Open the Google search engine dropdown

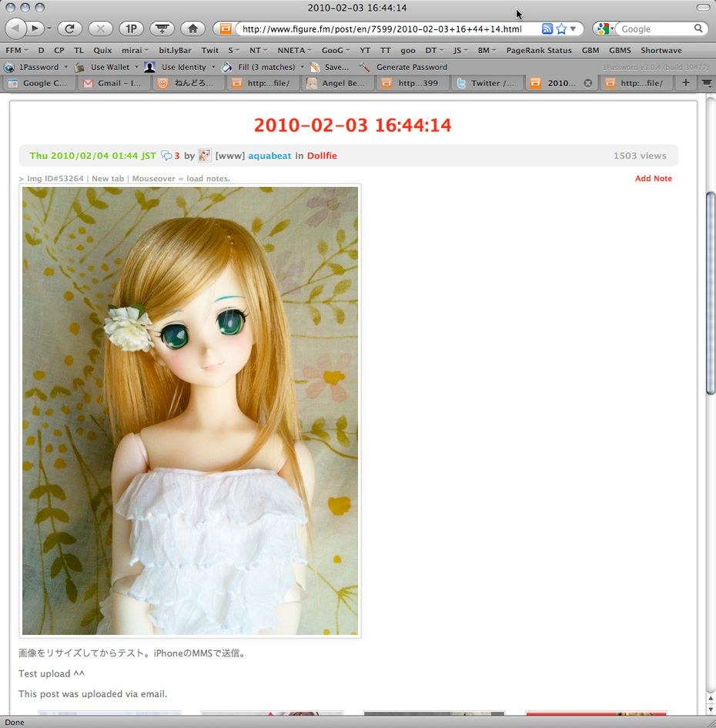(x=605, y=29)
